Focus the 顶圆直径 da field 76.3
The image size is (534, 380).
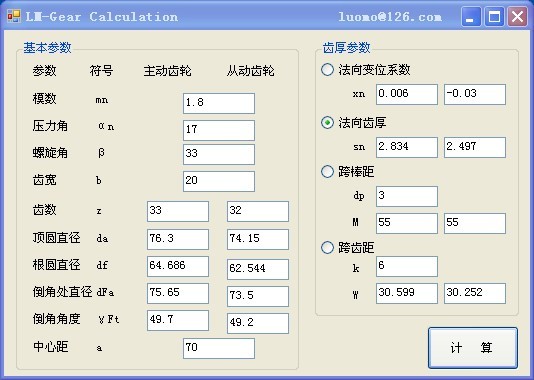(178, 239)
